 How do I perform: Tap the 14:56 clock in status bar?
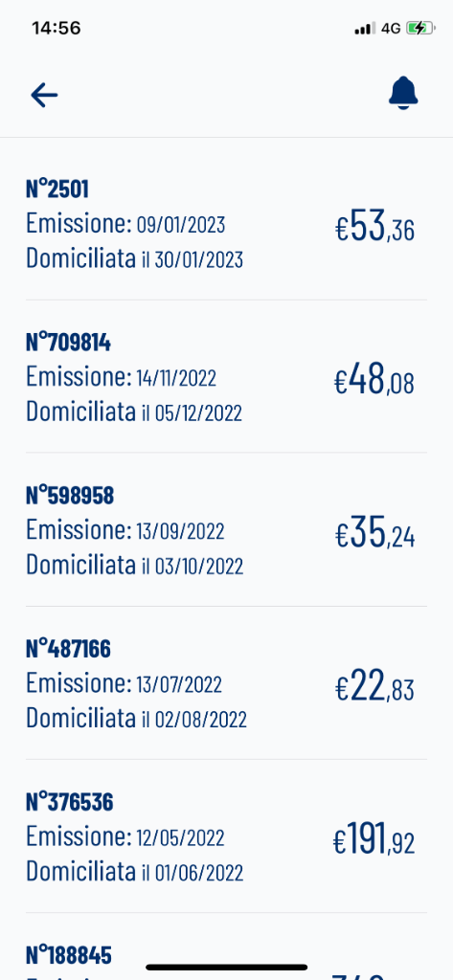[57, 28]
